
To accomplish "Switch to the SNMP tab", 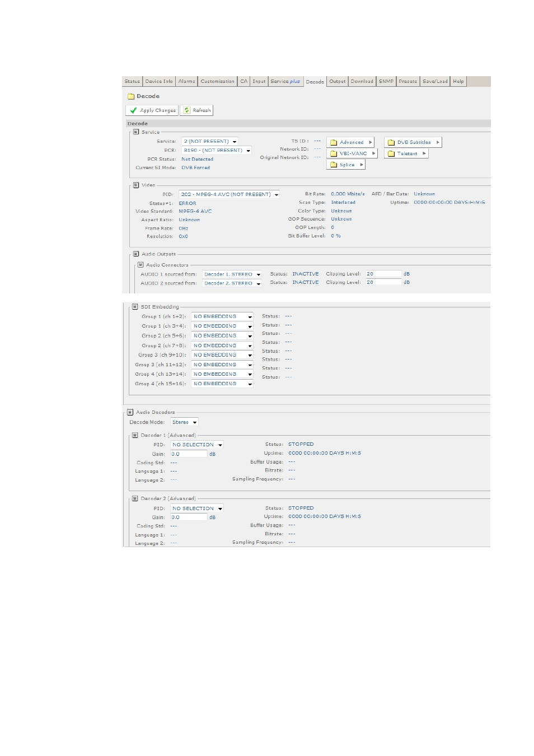I will tap(386, 81).
